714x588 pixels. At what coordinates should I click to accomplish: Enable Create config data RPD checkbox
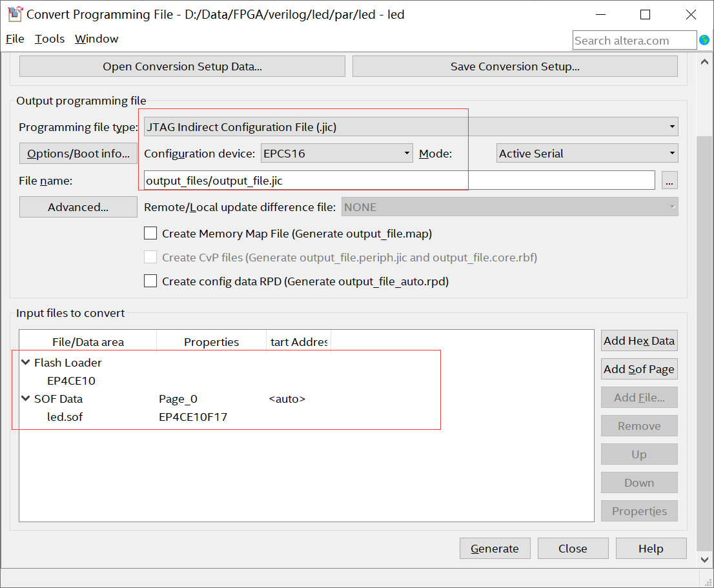[x=150, y=281]
